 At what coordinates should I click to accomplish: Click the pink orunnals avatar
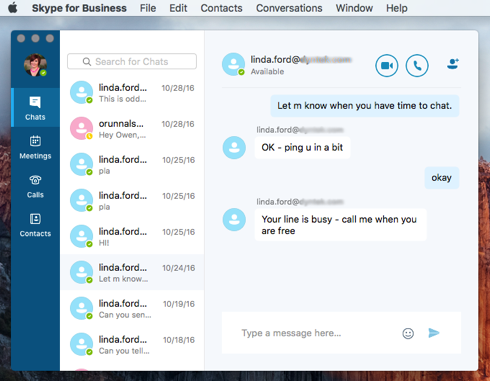(81, 128)
